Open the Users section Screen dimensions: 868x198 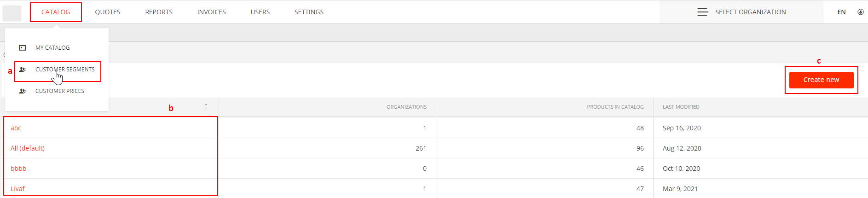pyautogui.click(x=260, y=12)
